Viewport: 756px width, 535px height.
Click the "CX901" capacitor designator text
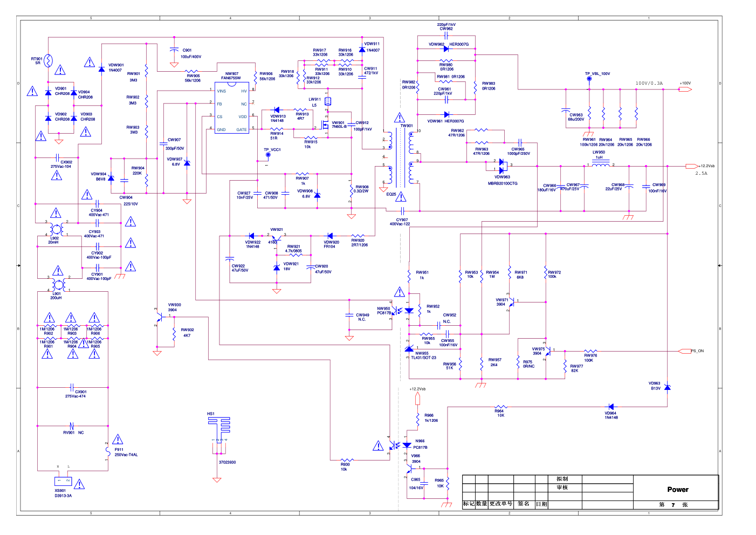(x=80, y=392)
